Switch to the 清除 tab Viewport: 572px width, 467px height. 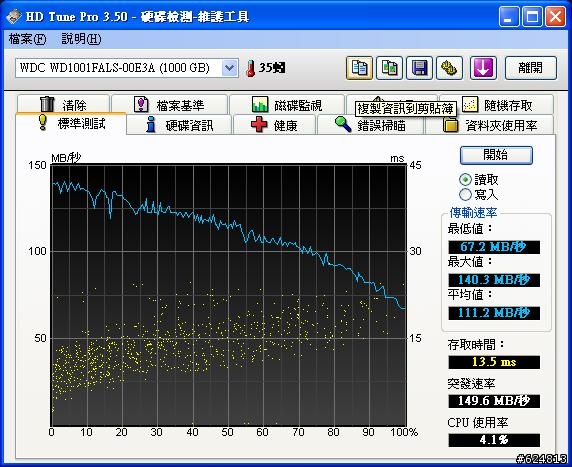click(63, 104)
